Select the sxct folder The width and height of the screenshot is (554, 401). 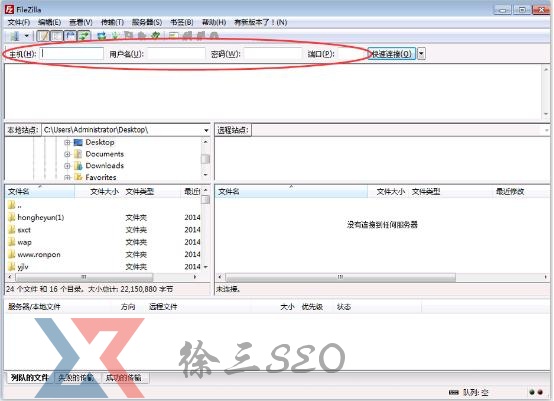tap(19, 230)
